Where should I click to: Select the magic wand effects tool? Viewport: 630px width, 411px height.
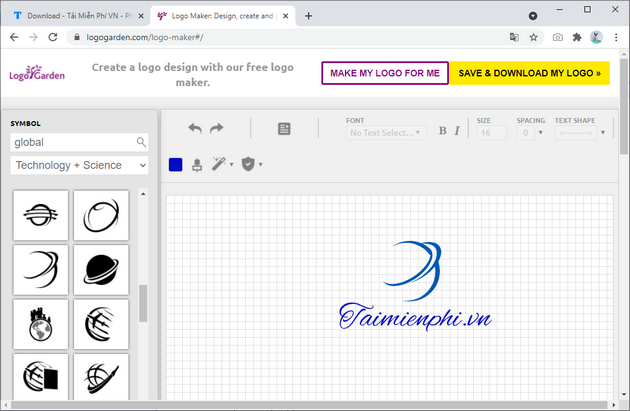click(219, 164)
